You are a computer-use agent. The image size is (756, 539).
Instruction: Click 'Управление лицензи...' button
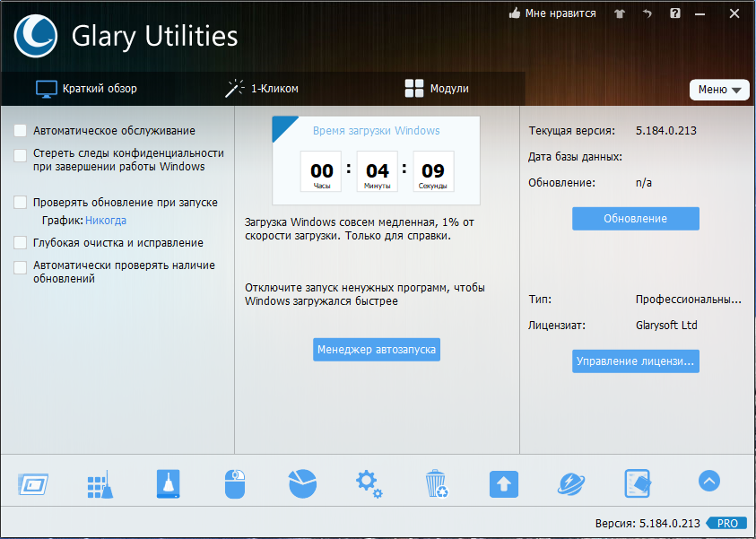click(636, 361)
